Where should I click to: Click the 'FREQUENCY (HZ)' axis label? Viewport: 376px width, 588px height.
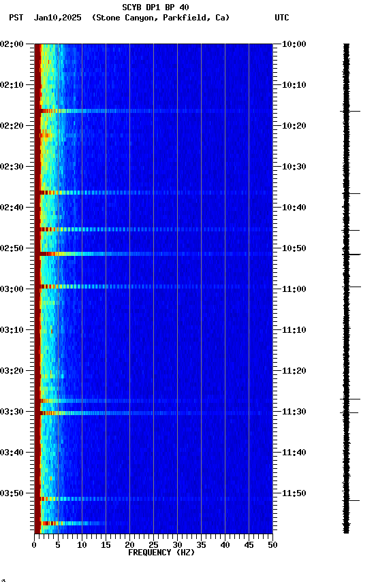[x=161, y=553]
